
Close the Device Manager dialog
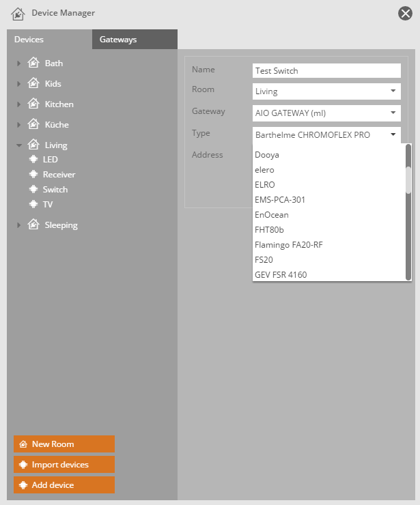pos(405,13)
